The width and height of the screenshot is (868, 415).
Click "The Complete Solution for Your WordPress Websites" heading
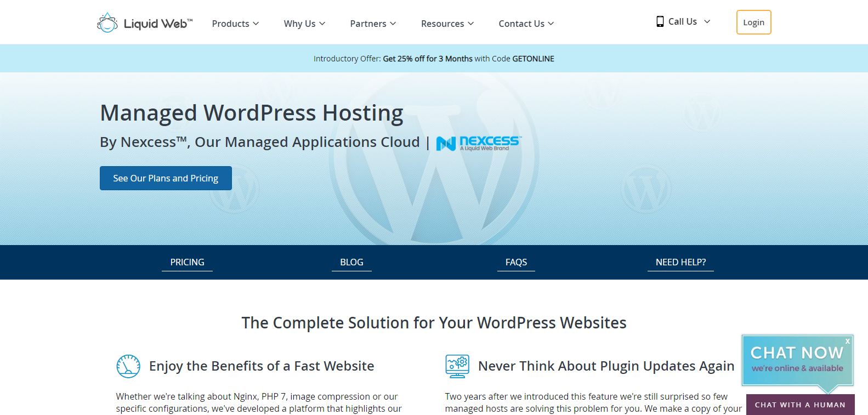click(434, 322)
